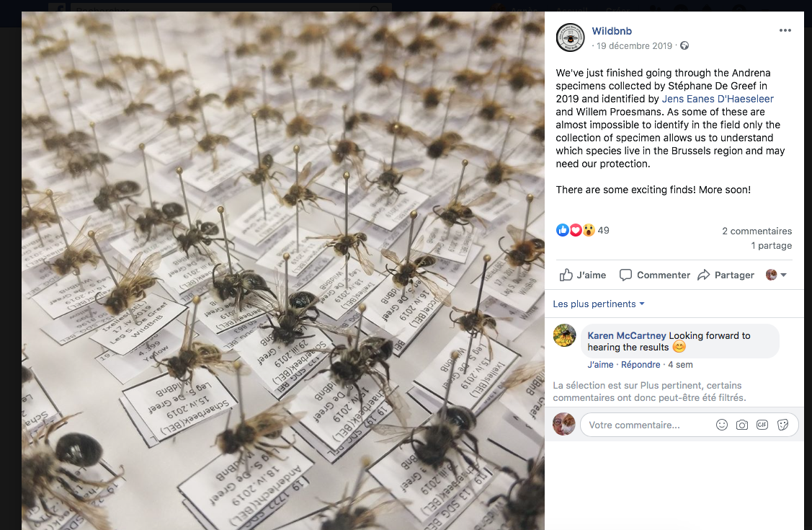Open the three-dot post options menu
This screenshot has width=812, height=530.
click(x=785, y=30)
